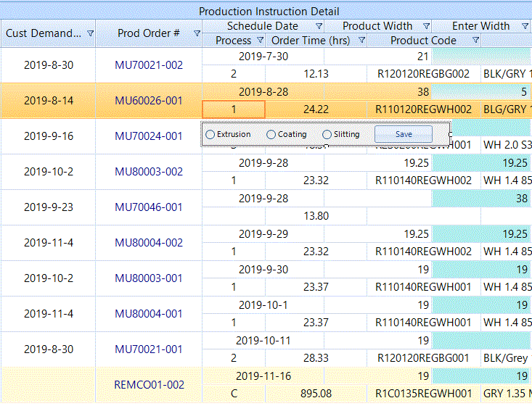Open production order MU80004-002
The width and height of the screenshot is (532, 406).
[x=149, y=243]
